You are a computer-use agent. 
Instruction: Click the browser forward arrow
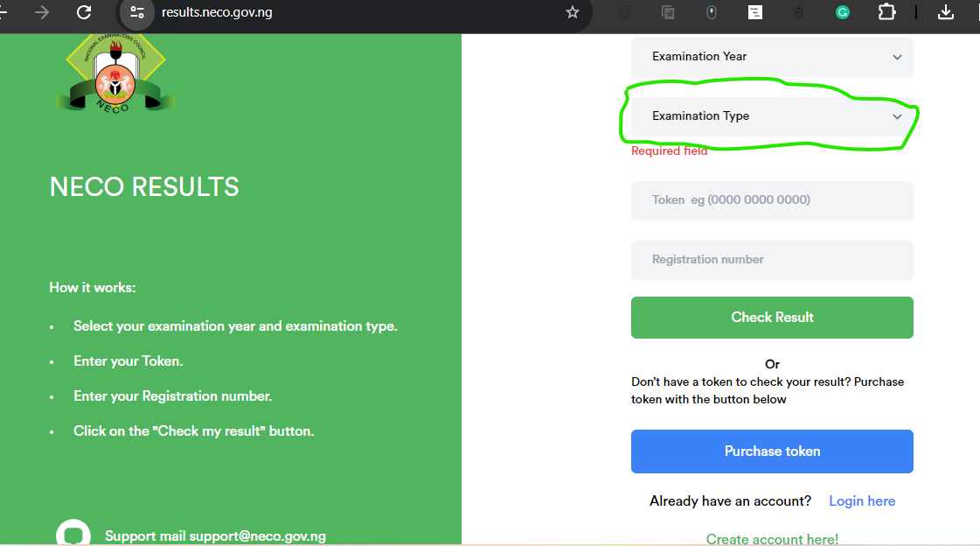tap(42, 12)
